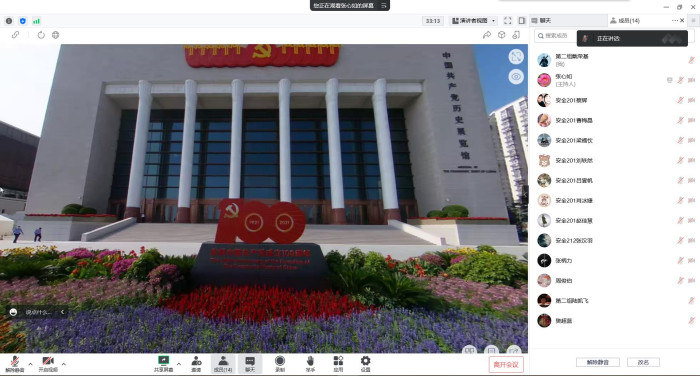The image size is (700, 376).
Task: Raise hand using the 举手 icon
Action: pos(310,364)
